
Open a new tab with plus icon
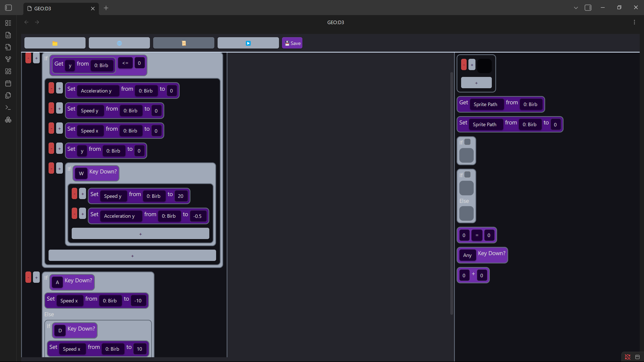coord(106,8)
